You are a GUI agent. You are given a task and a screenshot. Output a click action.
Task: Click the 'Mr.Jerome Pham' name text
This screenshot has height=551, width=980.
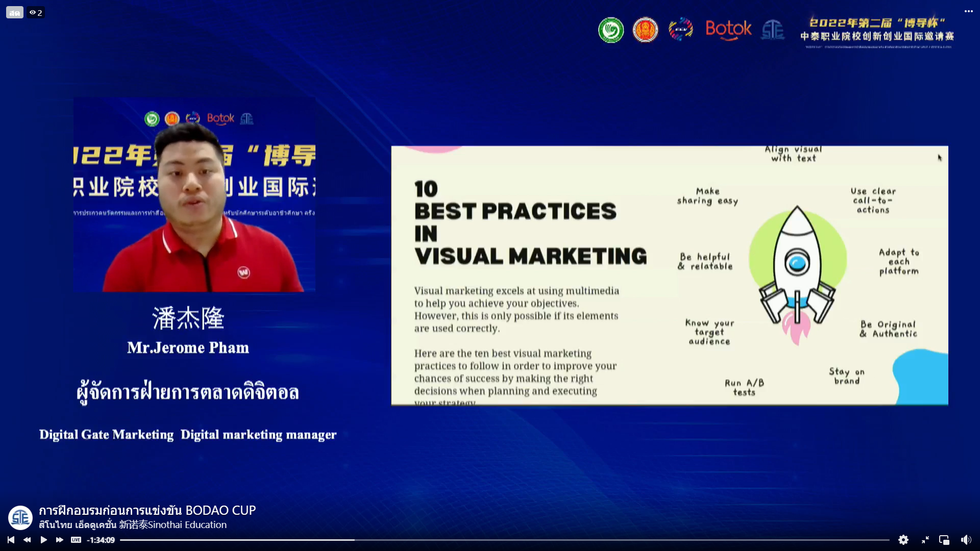click(x=188, y=347)
